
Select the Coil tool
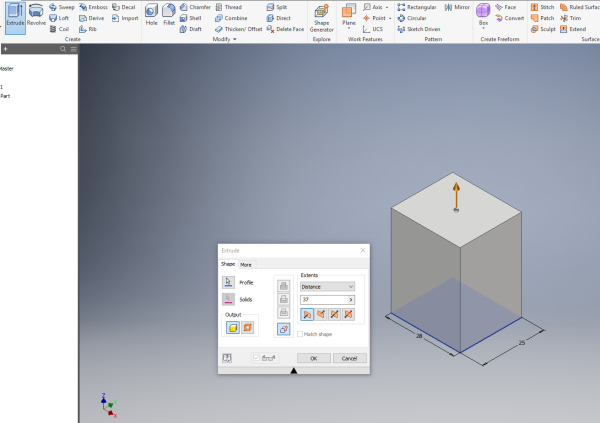coord(59,29)
